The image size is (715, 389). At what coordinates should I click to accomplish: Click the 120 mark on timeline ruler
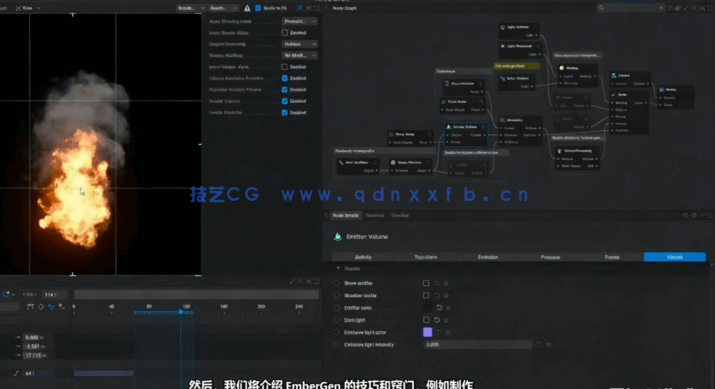click(x=186, y=306)
